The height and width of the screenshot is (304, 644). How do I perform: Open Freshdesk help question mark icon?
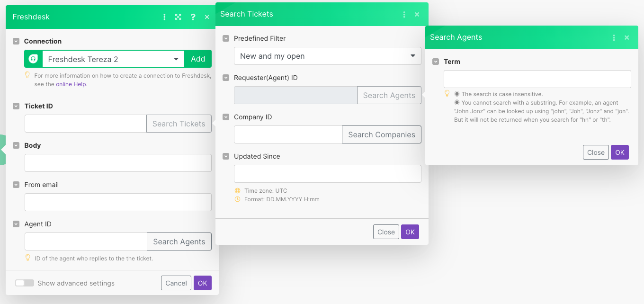coord(193,17)
